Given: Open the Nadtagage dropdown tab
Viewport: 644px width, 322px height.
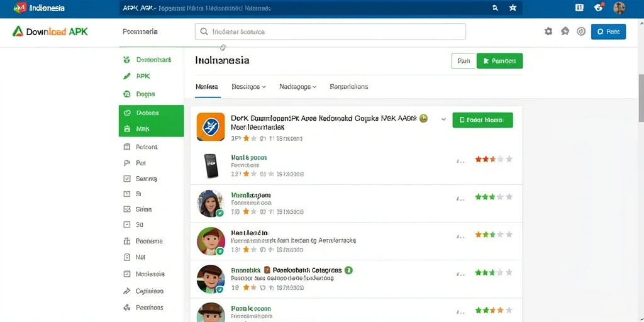Looking at the screenshot, I should [297, 87].
